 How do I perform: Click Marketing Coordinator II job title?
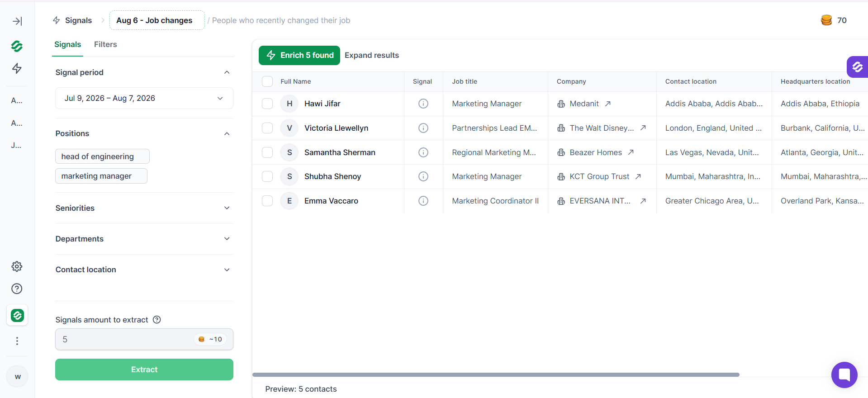point(495,201)
